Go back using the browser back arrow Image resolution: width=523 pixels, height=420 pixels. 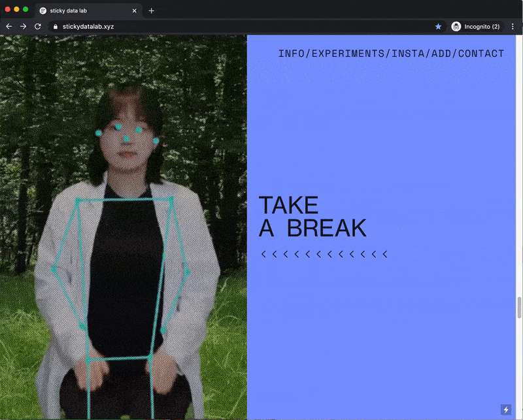coord(9,26)
